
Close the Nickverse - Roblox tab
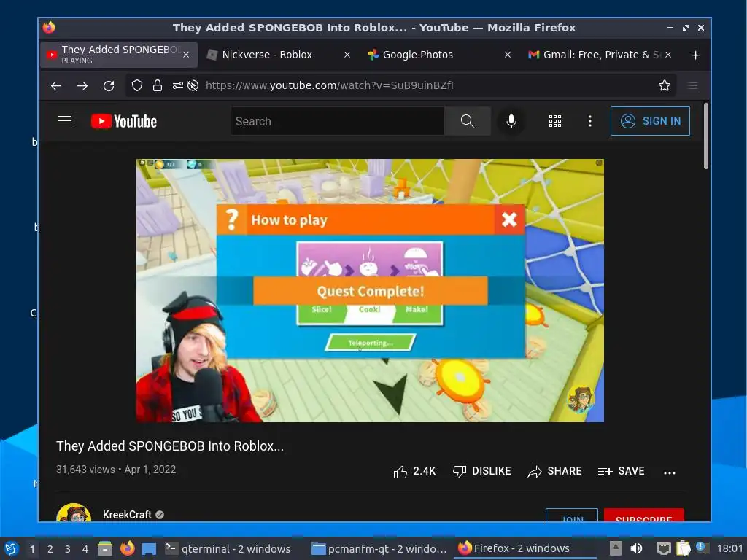click(347, 55)
